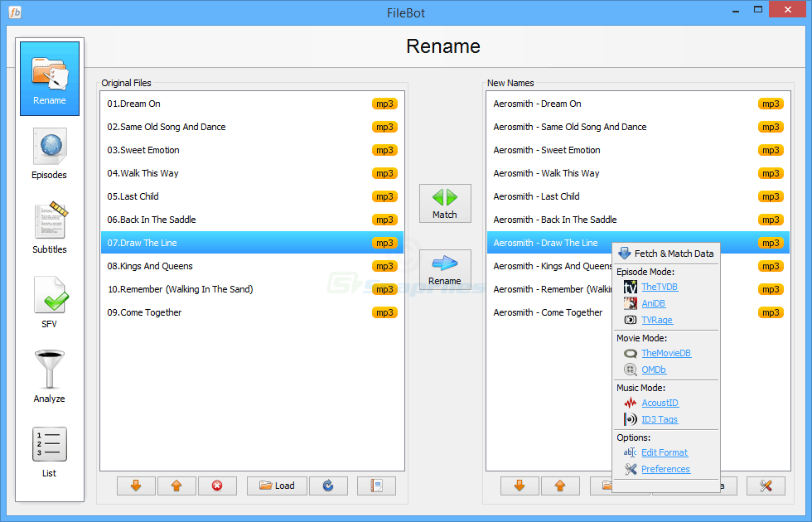
Task: Select original file 05.Last Child
Action: [x=252, y=197]
